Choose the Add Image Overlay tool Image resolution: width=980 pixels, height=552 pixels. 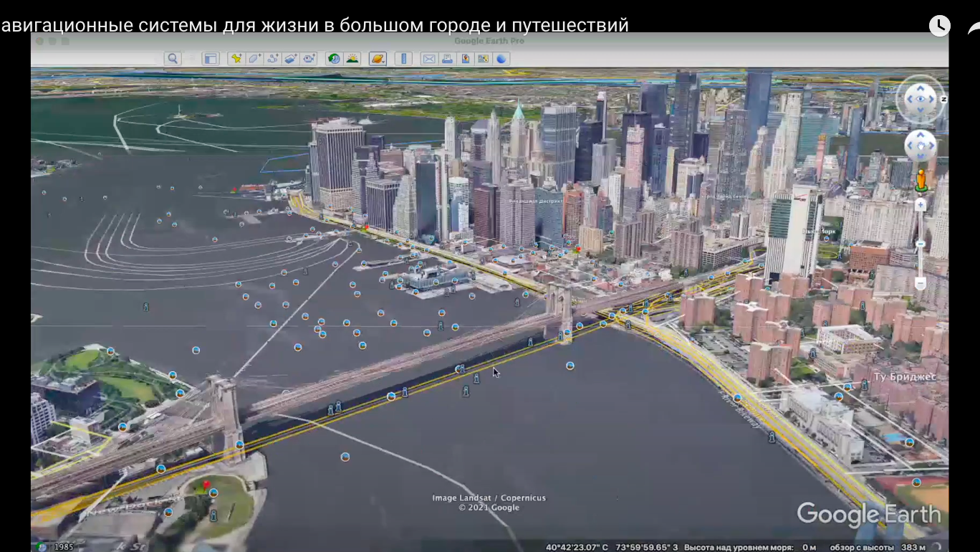[291, 59]
